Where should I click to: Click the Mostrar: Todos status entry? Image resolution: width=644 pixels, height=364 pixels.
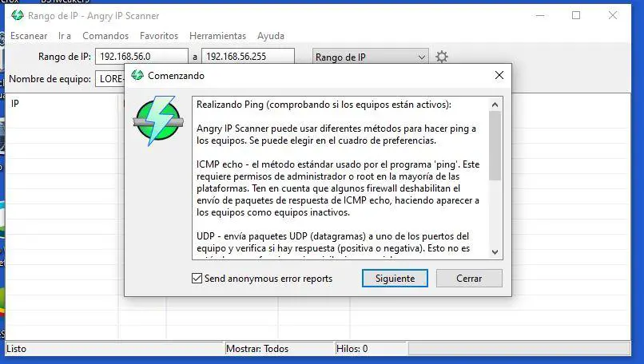(x=257, y=348)
